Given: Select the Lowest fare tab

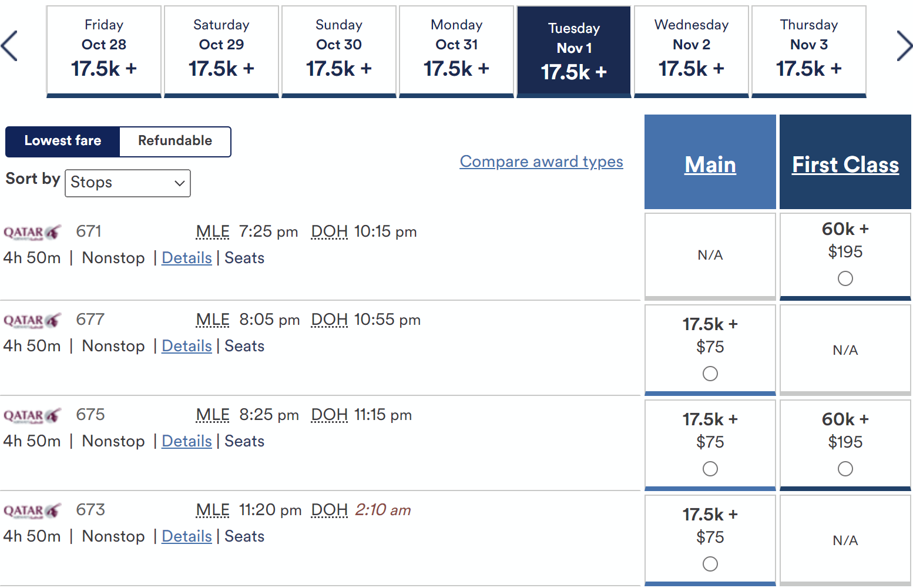Looking at the screenshot, I should coord(62,141).
